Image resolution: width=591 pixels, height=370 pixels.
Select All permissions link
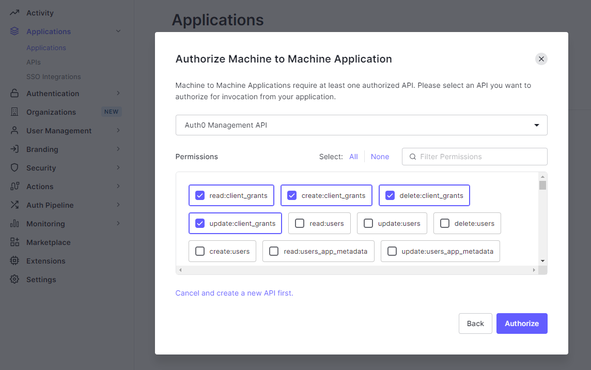pos(353,156)
